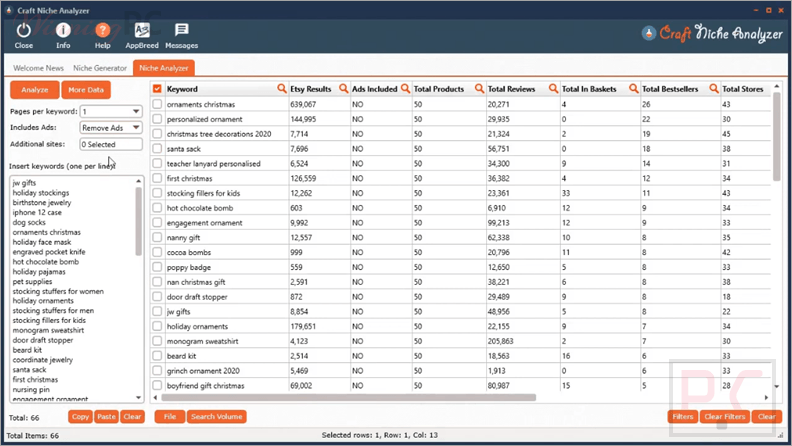The height and width of the screenshot is (446, 792).
Task: Click search icon in Total Reviews header
Action: pyautogui.click(x=554, y=89)
